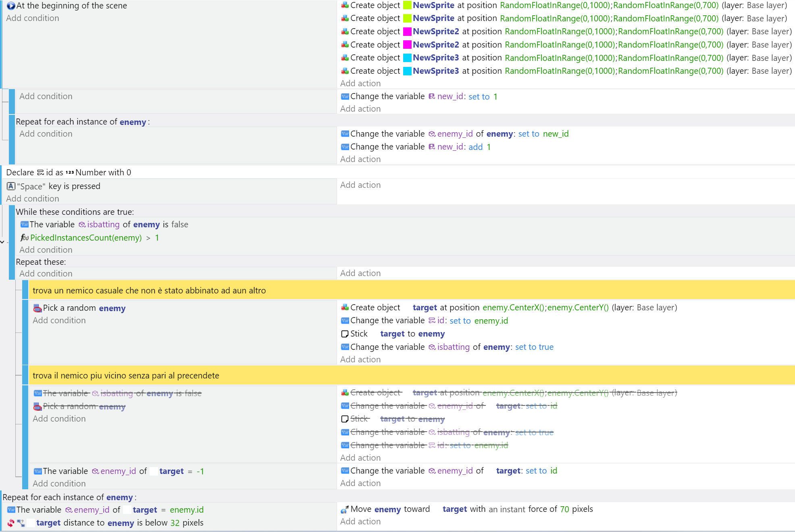Click the variable icon of 'isbatting of enemy is false' While condition
The width and height of the screenshot is (795, 532).
(x=25, y=224)
